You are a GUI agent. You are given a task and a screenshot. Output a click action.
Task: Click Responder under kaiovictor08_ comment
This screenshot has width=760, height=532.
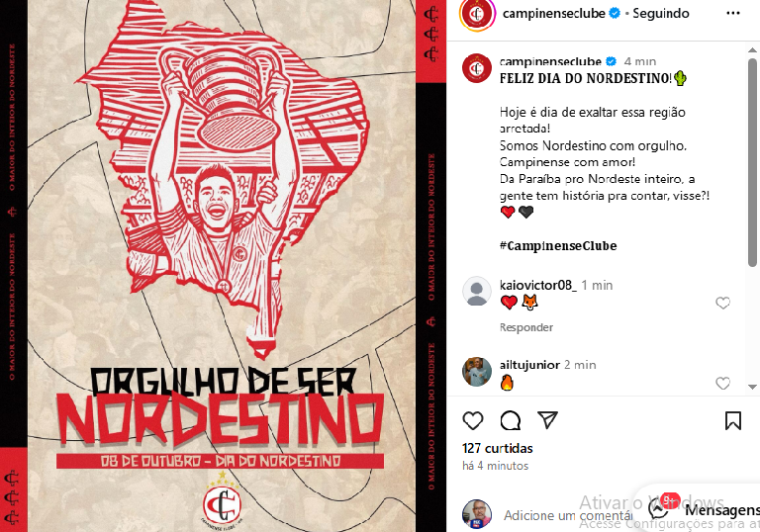(x=525, y=327)
